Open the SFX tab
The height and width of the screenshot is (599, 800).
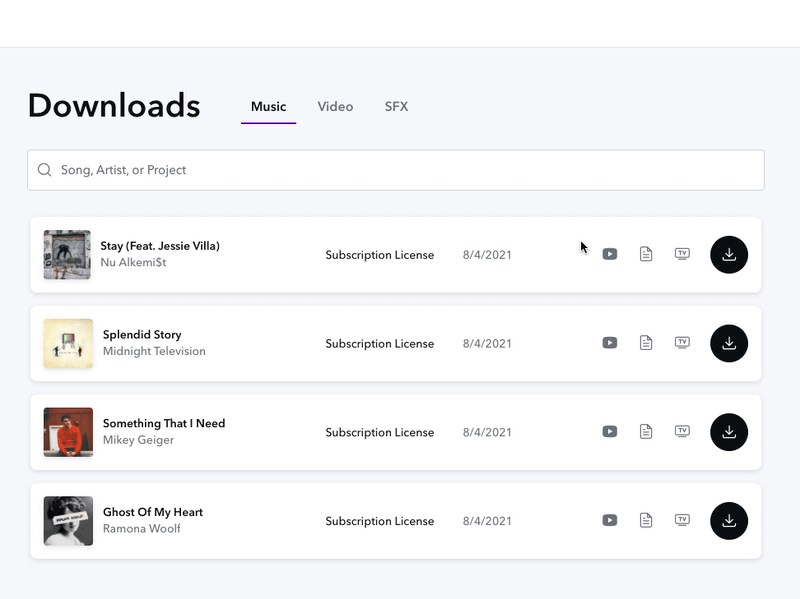click(396, 106)
